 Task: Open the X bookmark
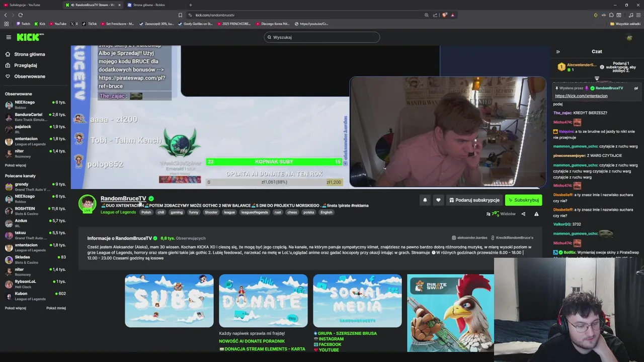click(x=74, y=24)
